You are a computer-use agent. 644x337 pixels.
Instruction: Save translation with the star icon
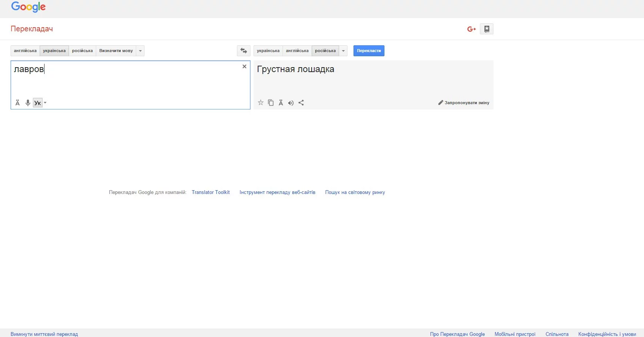pyautogui.click(x=260, y=103)
